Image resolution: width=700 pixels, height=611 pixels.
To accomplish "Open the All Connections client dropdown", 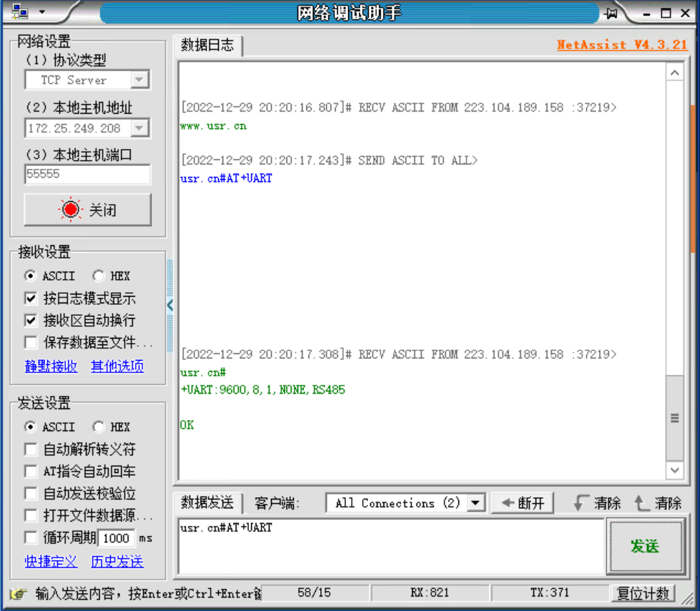I will click(477, 503).
